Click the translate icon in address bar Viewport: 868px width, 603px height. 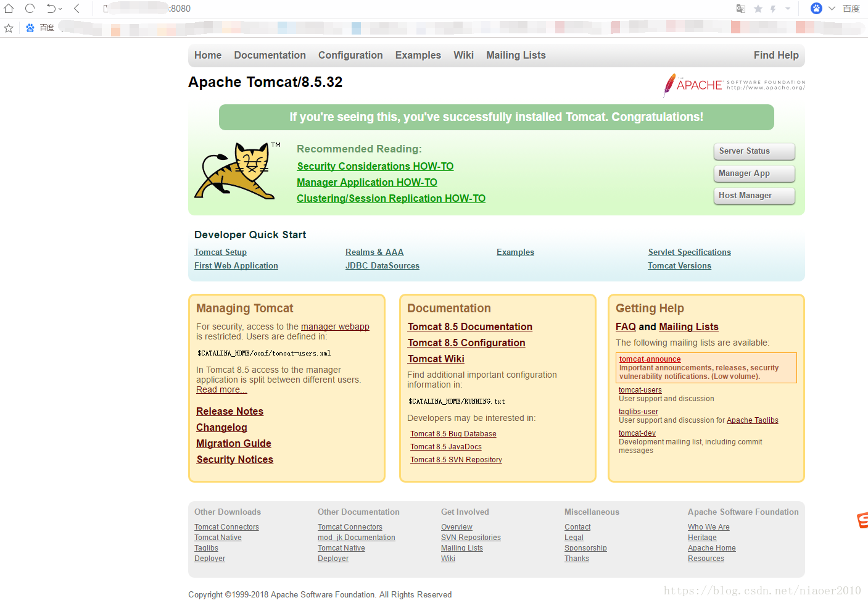(x=741, y=9)
